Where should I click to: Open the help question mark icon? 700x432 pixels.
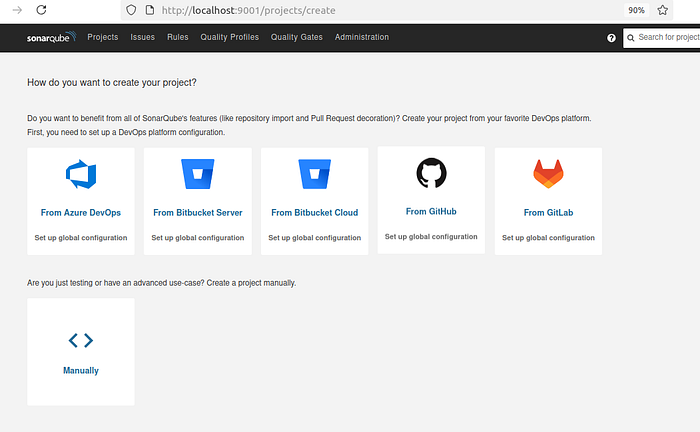611,38
